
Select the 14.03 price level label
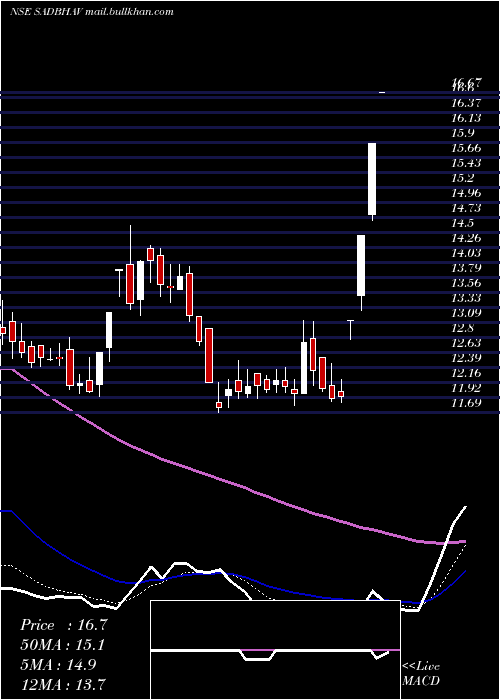(467, 253)
